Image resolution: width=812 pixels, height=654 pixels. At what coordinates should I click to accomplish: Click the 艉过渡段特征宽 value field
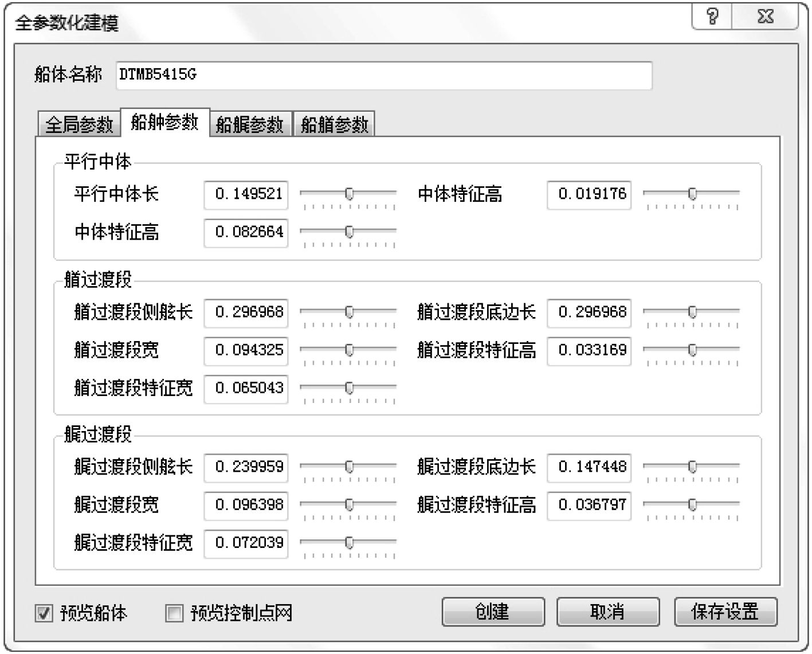(x=246, y=543)
